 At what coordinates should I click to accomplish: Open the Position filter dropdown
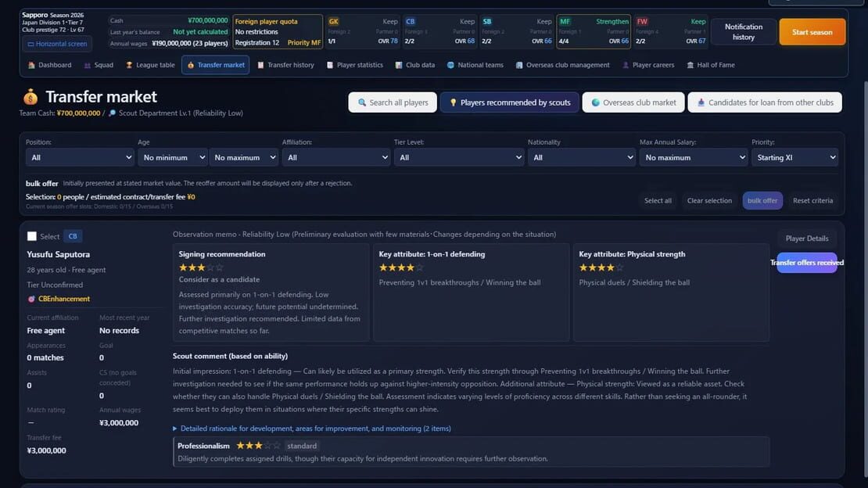[80, 158]
